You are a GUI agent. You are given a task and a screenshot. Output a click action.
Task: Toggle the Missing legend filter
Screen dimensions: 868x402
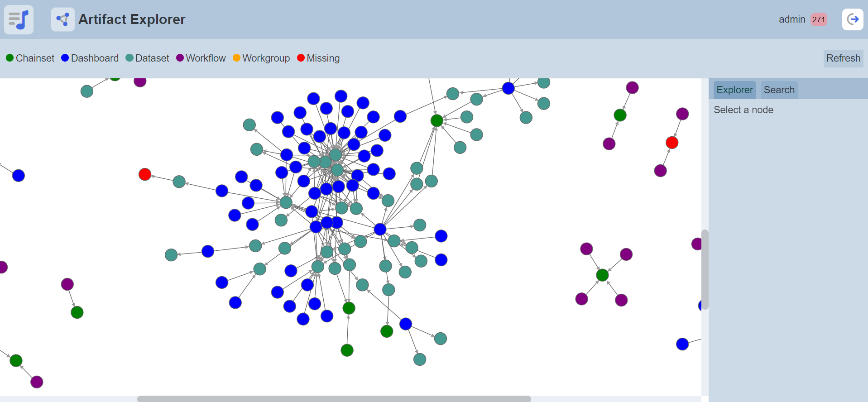point(318,58)
